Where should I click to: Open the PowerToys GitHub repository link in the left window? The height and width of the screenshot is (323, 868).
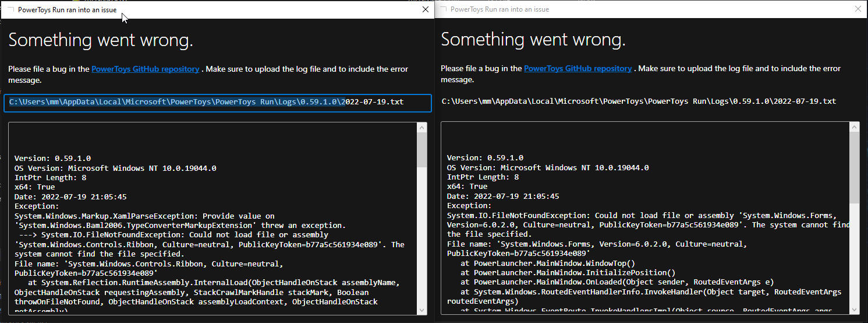(146, 69)
